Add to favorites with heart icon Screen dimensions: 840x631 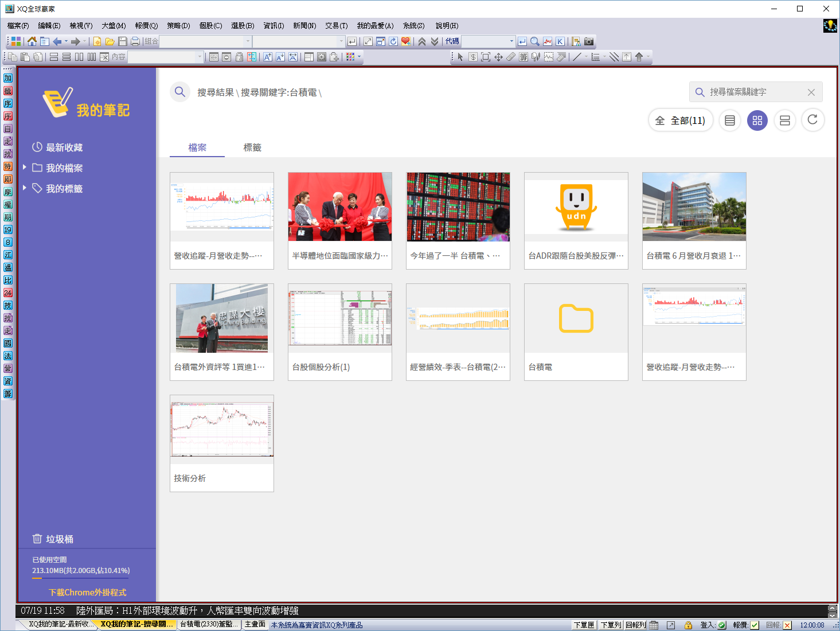click(x=406, y=41)
